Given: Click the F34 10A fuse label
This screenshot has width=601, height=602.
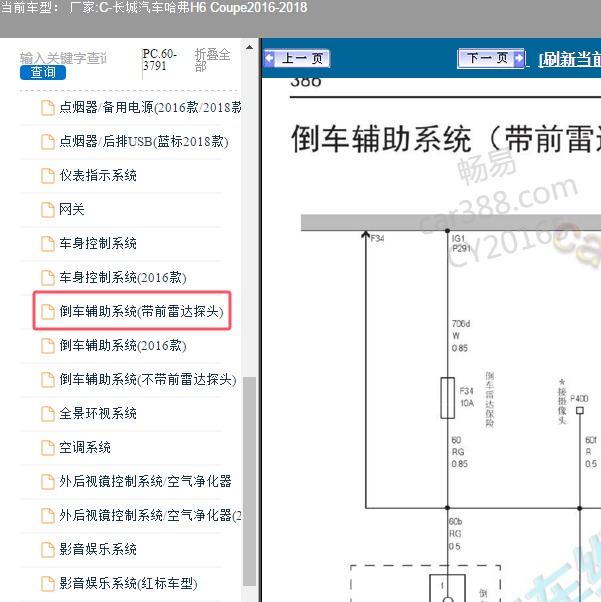Looking at the screenshot, I should pyautogui.click(x=467, y=397).
